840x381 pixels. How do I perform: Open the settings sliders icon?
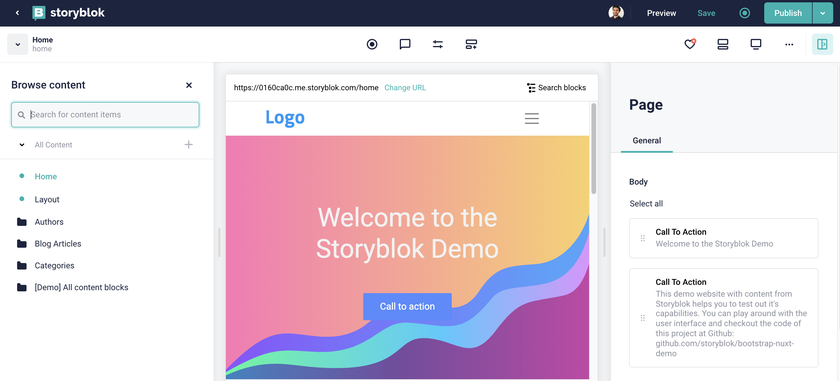[x=438, y=44]
